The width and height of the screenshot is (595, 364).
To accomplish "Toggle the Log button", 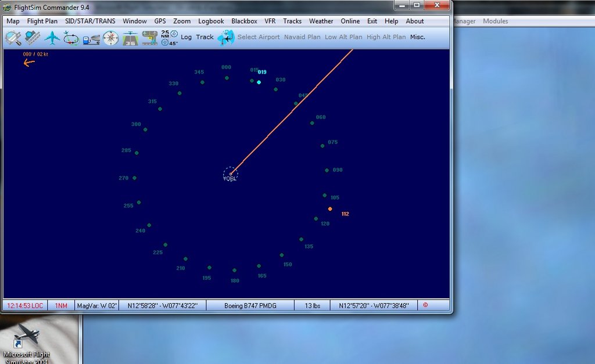I will coord(186,37).
